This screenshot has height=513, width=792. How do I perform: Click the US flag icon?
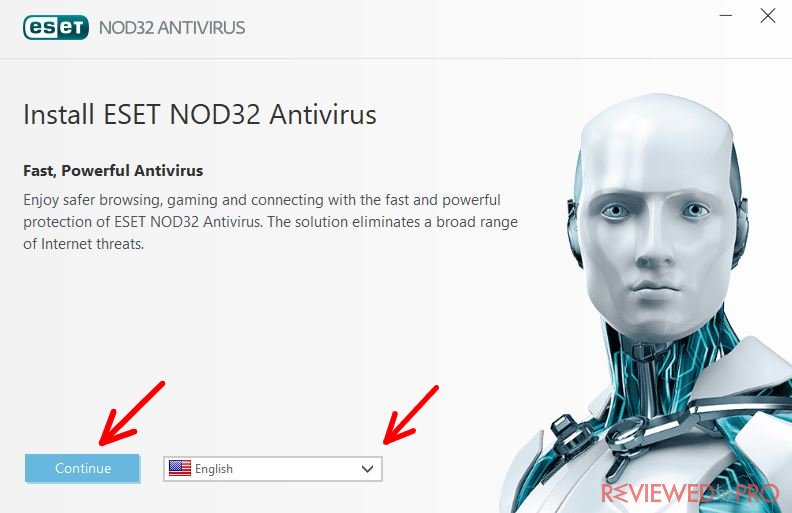click(180, 468)
